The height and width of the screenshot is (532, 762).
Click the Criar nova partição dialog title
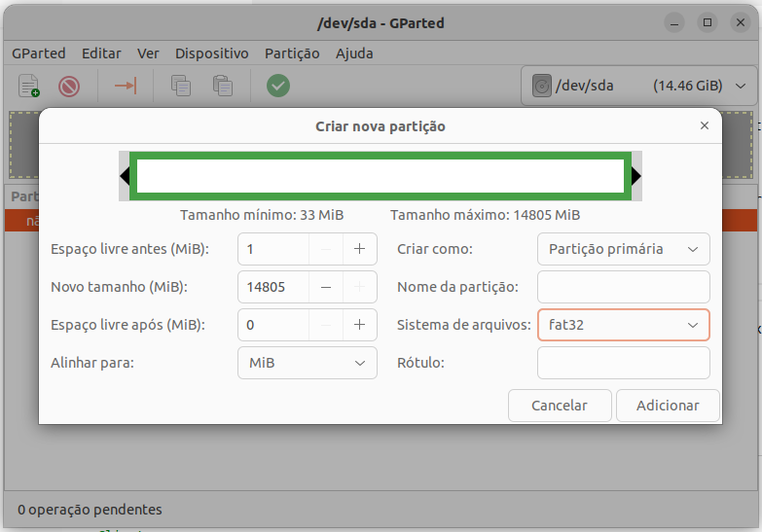[381, 126]
